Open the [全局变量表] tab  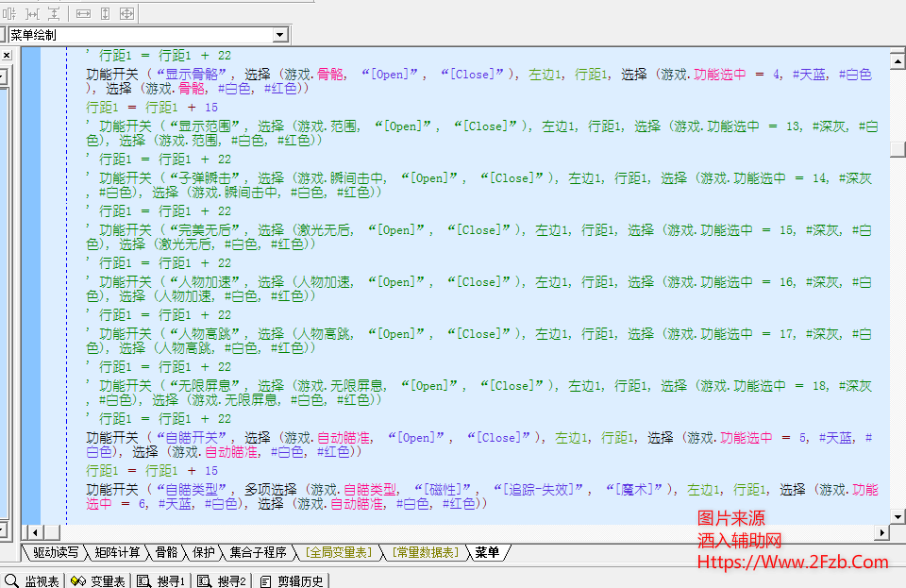pos(337,552)
